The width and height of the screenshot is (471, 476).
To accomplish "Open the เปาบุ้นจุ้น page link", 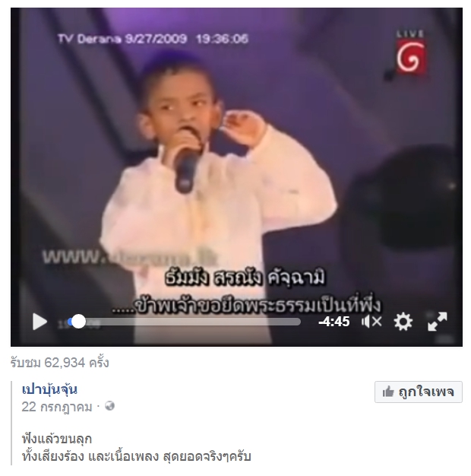I will coord(49,389).
